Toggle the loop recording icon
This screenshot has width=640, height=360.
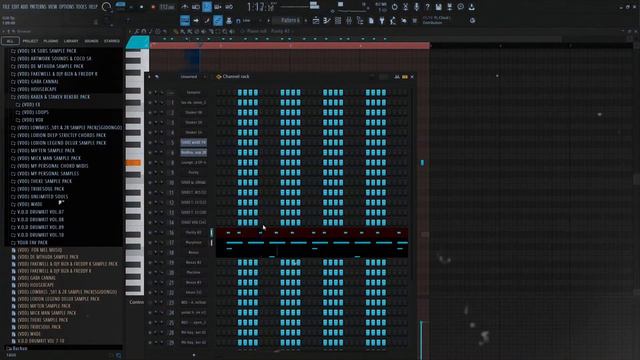[x=229, y=7]
